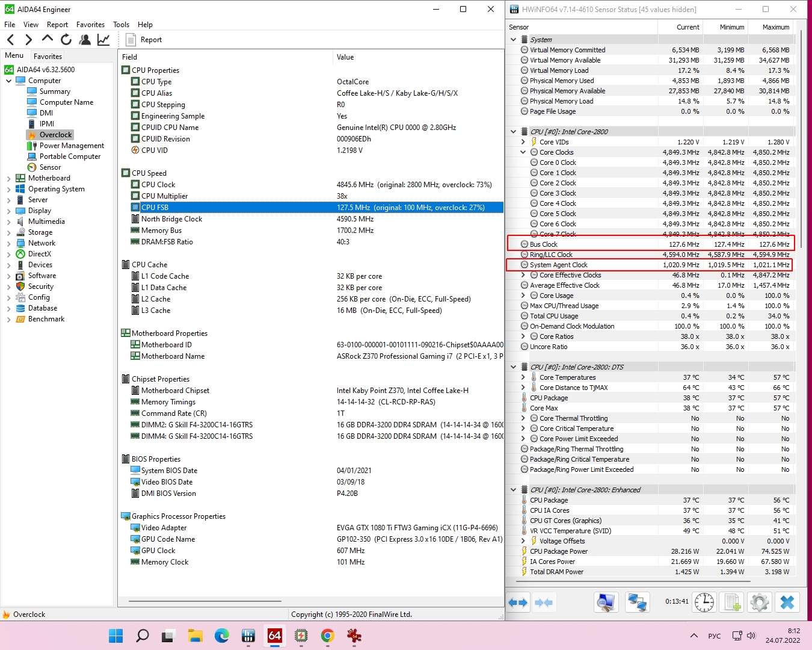Click the HWiNFO logging sheet icon
The image size is (812, 650).
732,602
